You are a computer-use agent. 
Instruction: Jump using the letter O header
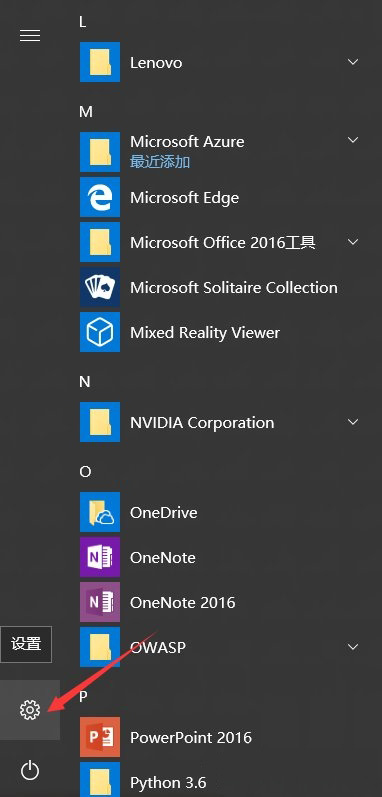(x=85, y=472)
